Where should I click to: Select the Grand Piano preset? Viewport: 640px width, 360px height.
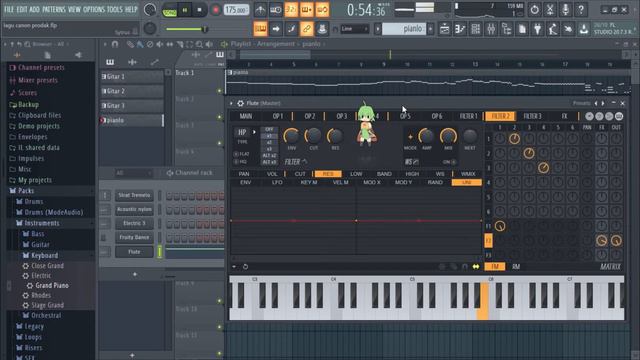tap(51, 286)
